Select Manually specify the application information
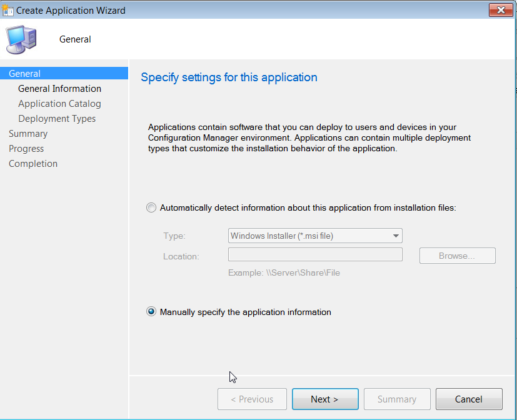This screenshot has height=420, width=517. [x=151, y=311]
